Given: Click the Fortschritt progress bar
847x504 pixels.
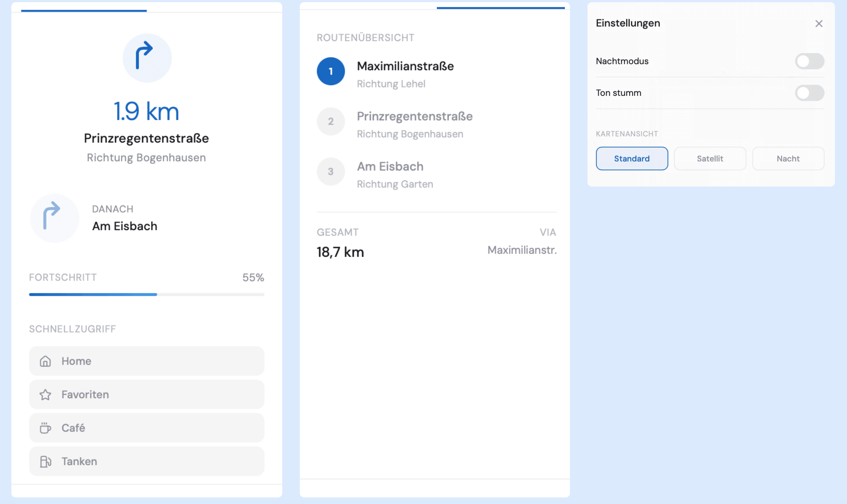Looking at the screenshot, I should 146,294.
